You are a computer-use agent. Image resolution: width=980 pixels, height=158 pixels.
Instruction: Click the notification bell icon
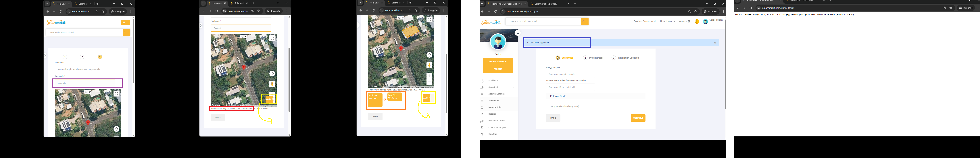pyautogui.click(x=697, y=22)
